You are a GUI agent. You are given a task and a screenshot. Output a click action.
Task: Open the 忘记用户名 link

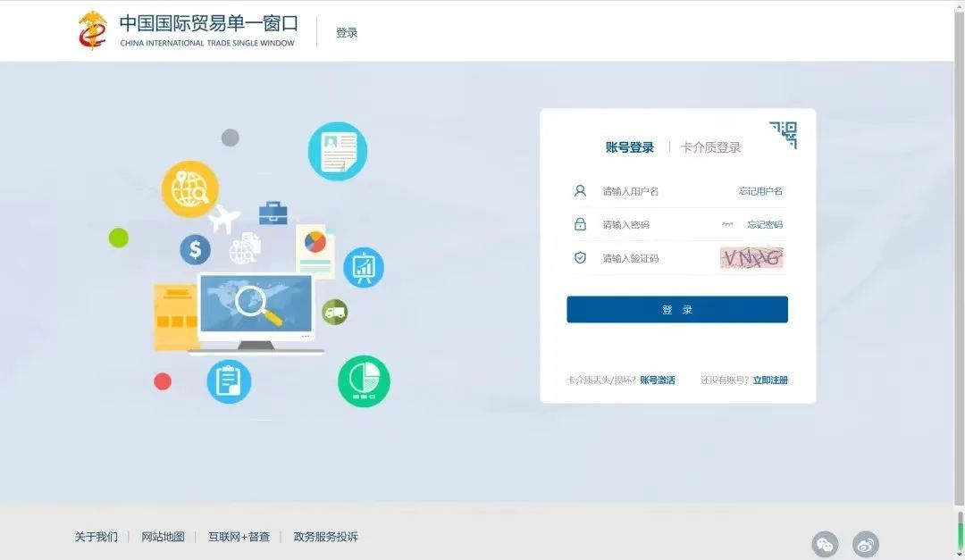[x=760, y=191]
